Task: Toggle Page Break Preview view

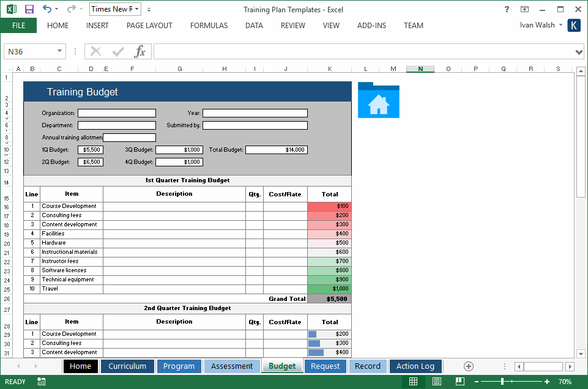Action: coord(459,381)
